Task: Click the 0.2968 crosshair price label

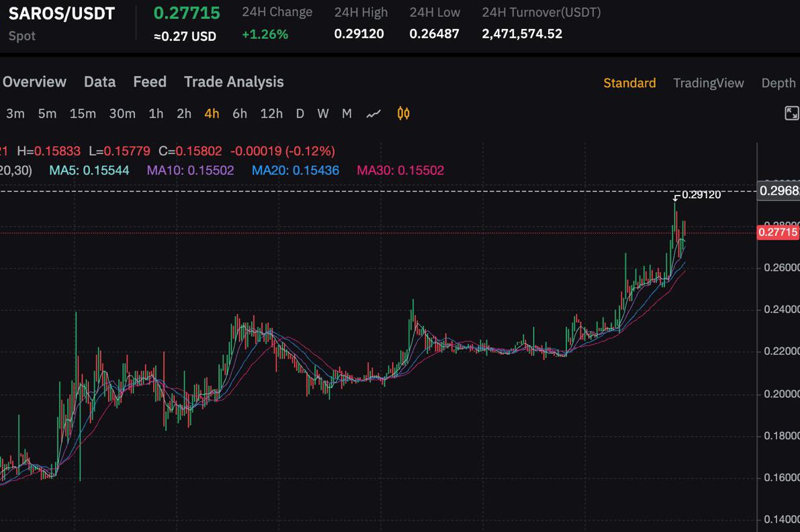Action: (779, 191)
